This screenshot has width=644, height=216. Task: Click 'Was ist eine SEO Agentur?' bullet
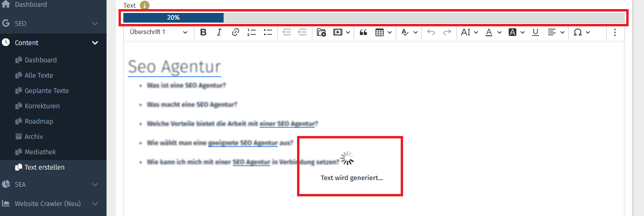coord(186,85)
